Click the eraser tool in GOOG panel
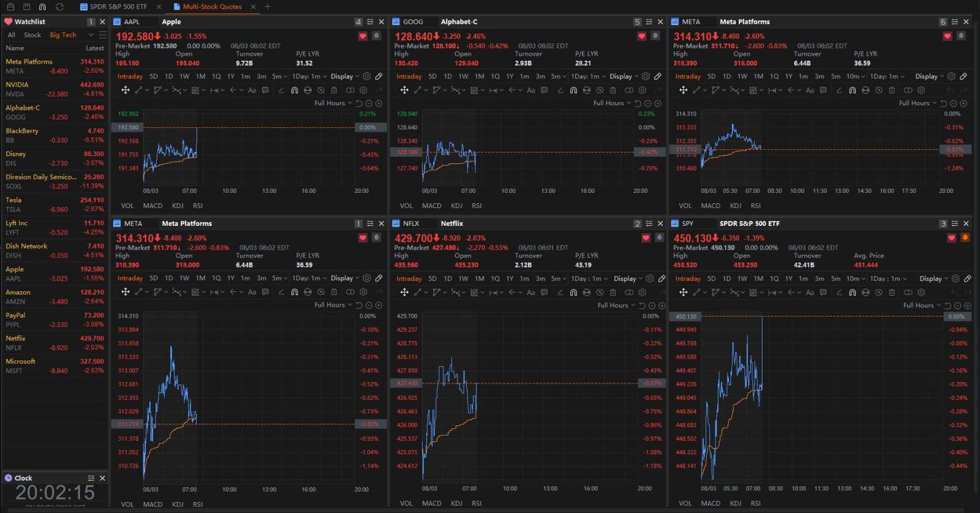Screen dimensions: 980x513 coord(560,90)
